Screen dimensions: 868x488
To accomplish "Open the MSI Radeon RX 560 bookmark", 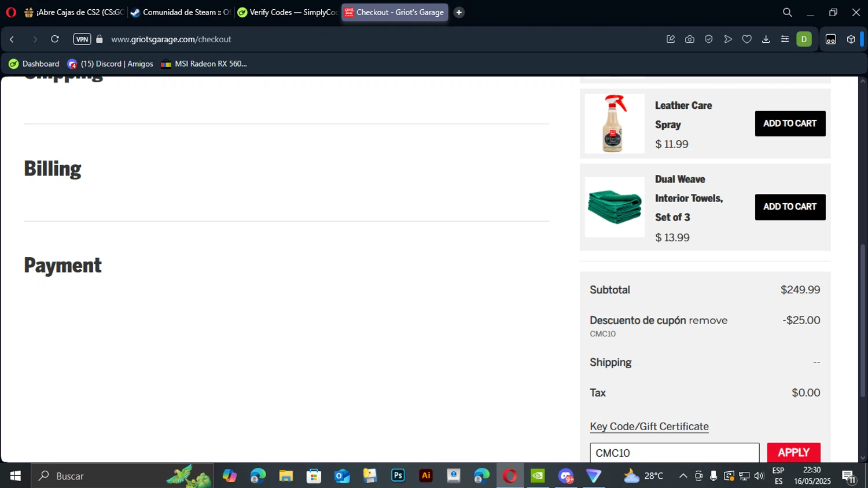I will tap(204, 64).
